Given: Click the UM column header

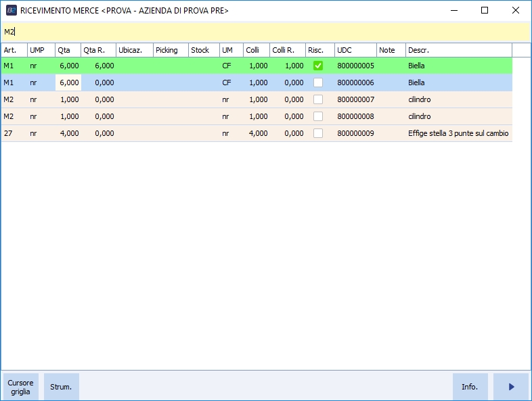Looking at the screenshot, I should [231, 50].
